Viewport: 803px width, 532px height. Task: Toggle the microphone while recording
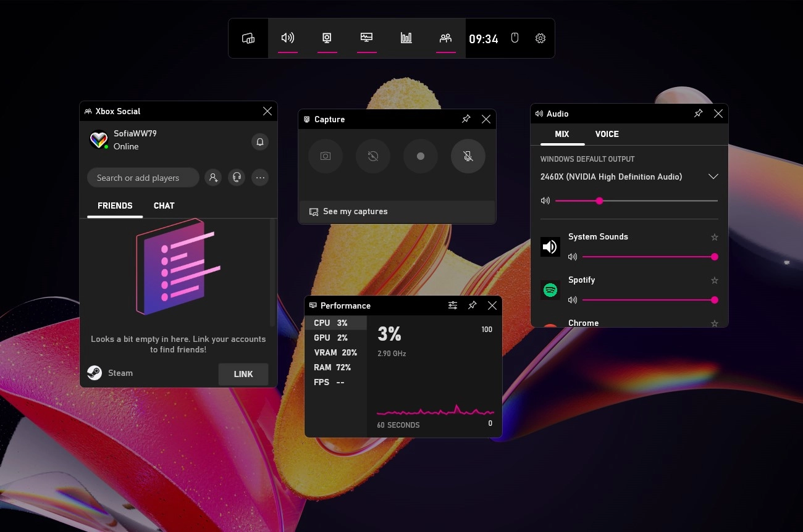pos(468,156)
